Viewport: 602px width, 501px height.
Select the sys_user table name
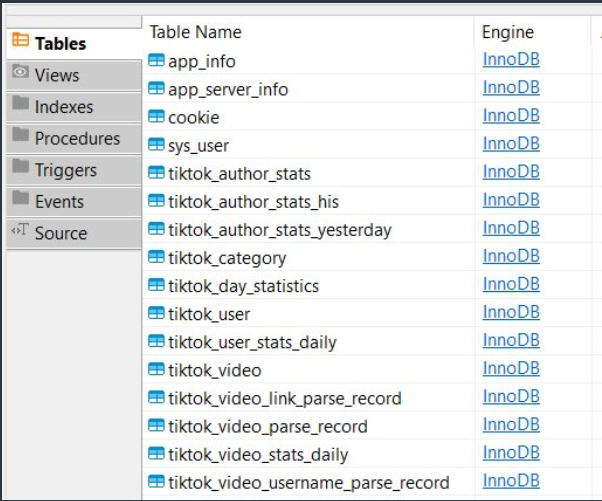point(198,146)
